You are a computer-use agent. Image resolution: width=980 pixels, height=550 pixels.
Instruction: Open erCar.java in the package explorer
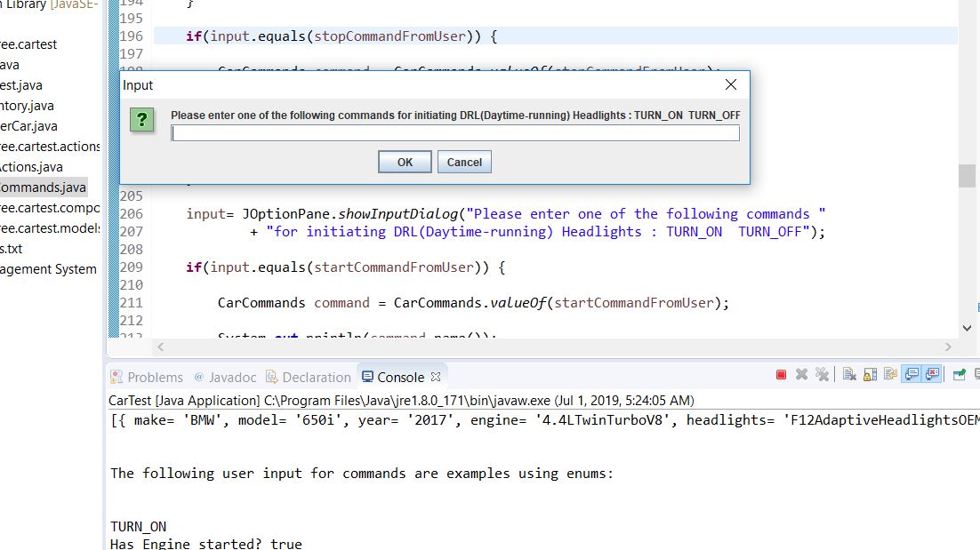[28, 126]
